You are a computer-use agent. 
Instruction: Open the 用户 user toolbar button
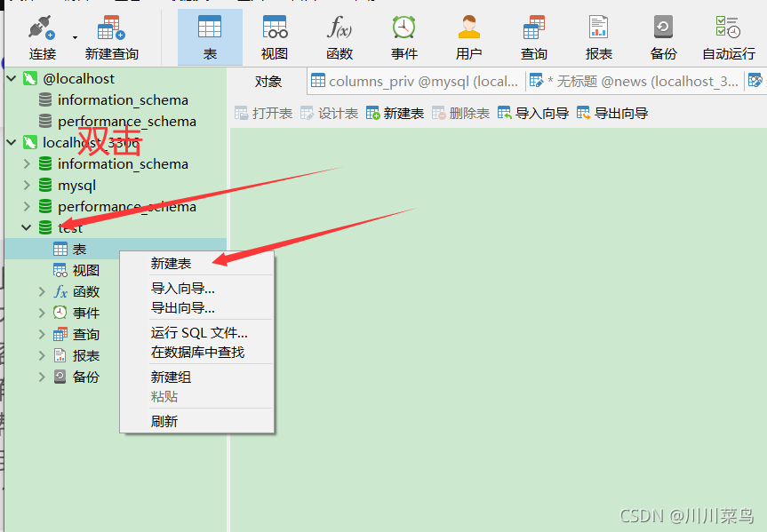[x=469, y=37]
